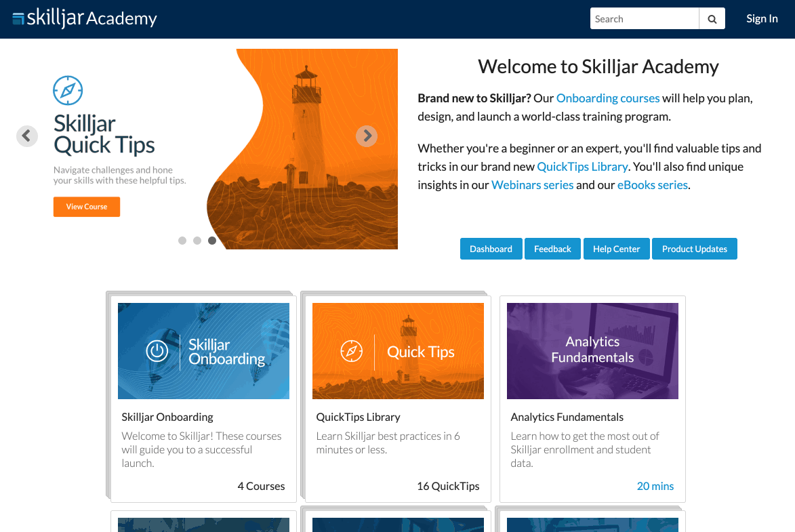Open the Webinars series link
Viewport: 795px width, 532px height.
(532, 185)
